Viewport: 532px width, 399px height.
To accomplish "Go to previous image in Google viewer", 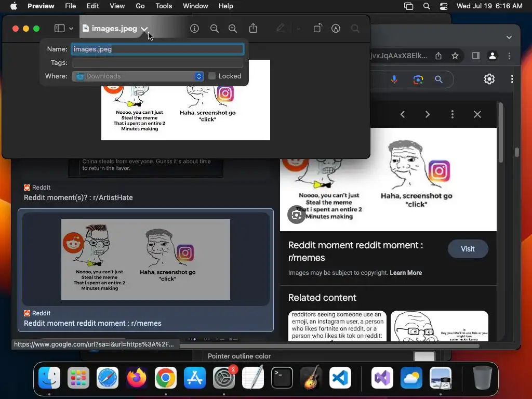I will coord(403,114).
